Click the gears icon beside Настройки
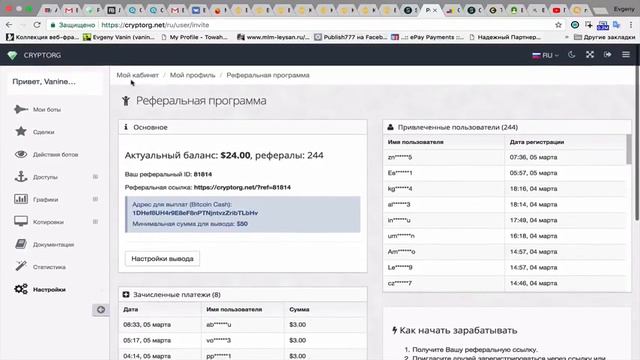The height and width of the screenshot is (360, 640). point(21,289)
